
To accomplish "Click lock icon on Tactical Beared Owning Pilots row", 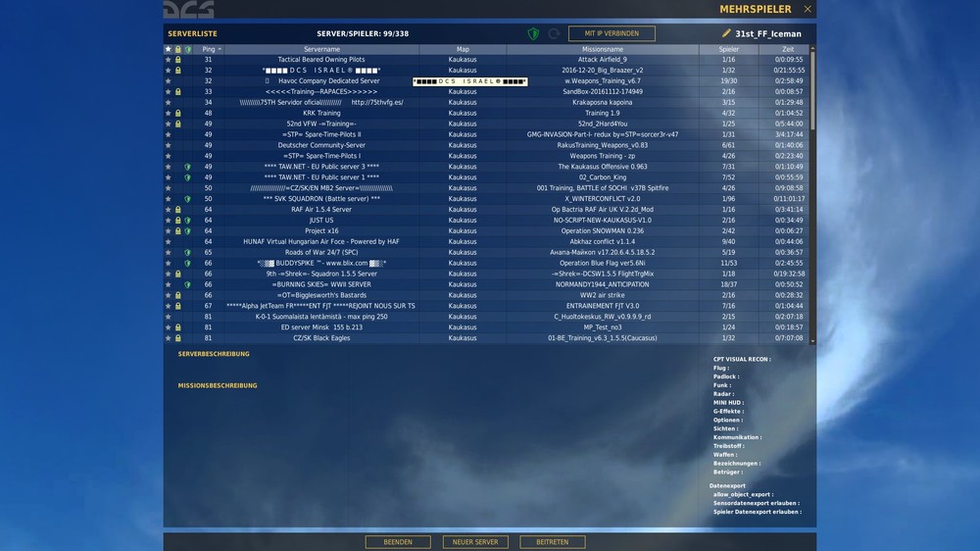I will (x=177, y=60).
